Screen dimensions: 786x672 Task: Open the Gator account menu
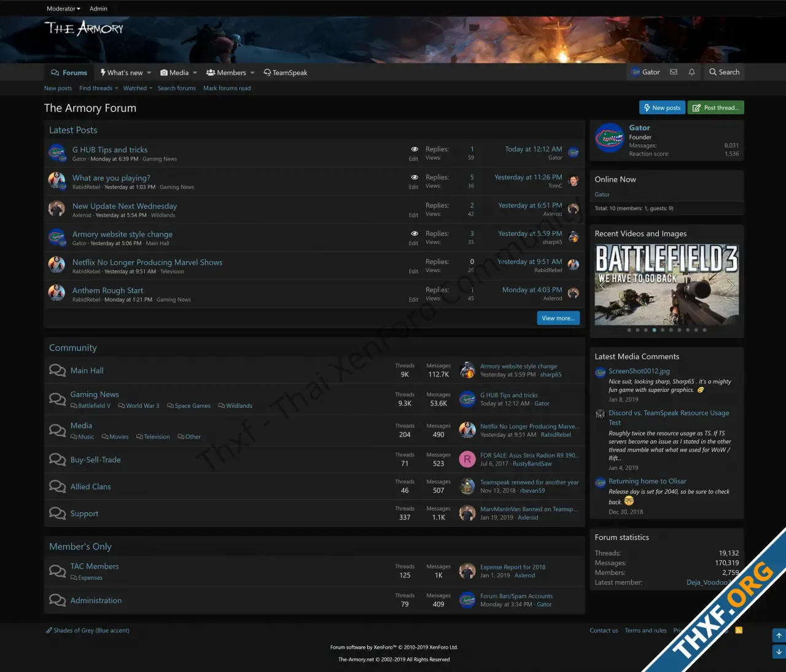(645, 72)
